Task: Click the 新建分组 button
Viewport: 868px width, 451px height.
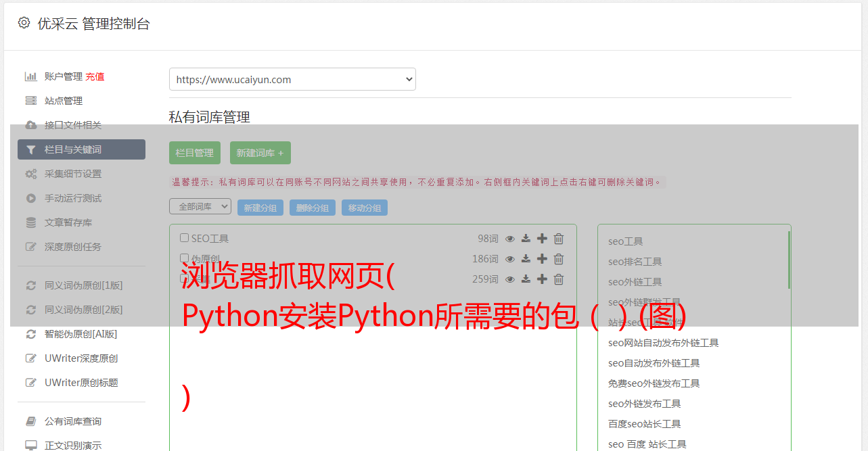Action: [260, 208]
